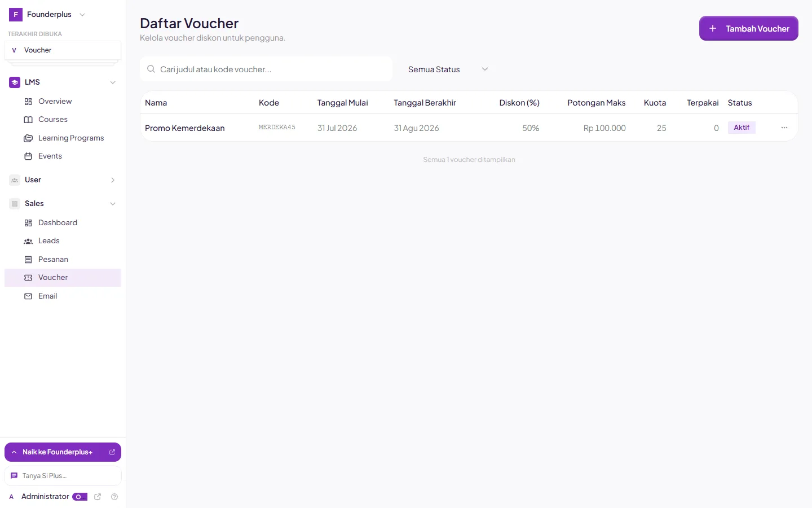Image resolution: width=812 pixels, height=508 pixels.
Task: Click the Tanggal Mulai column header
Action: [x=343, y=103]
